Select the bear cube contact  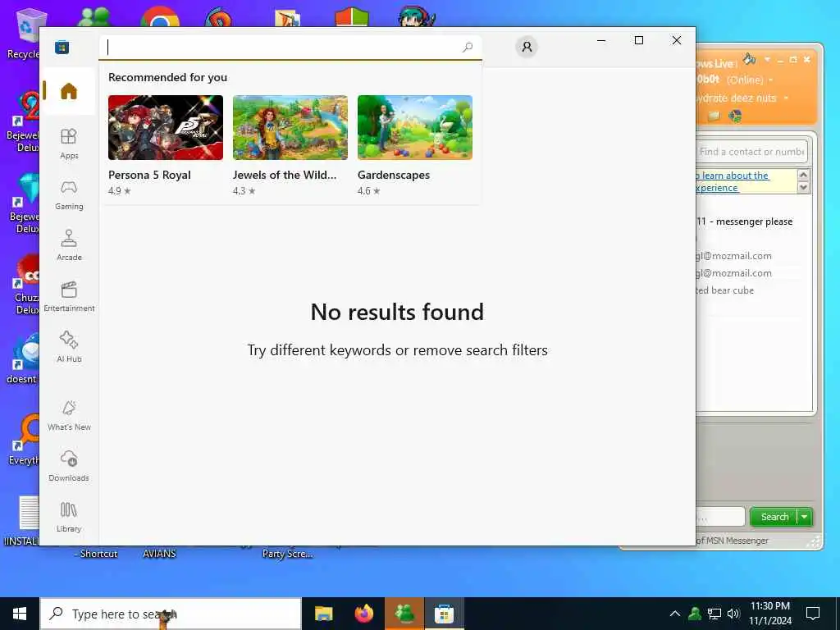725,290
